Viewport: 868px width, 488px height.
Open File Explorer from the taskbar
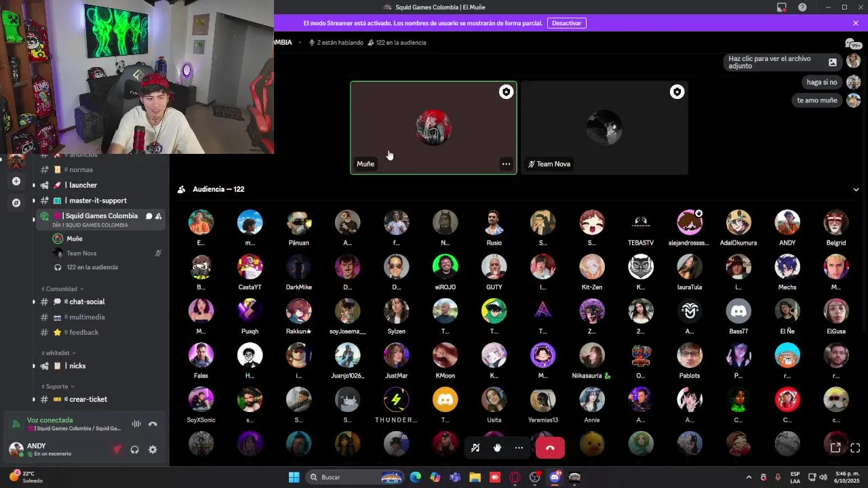click(x=475, y=477)
